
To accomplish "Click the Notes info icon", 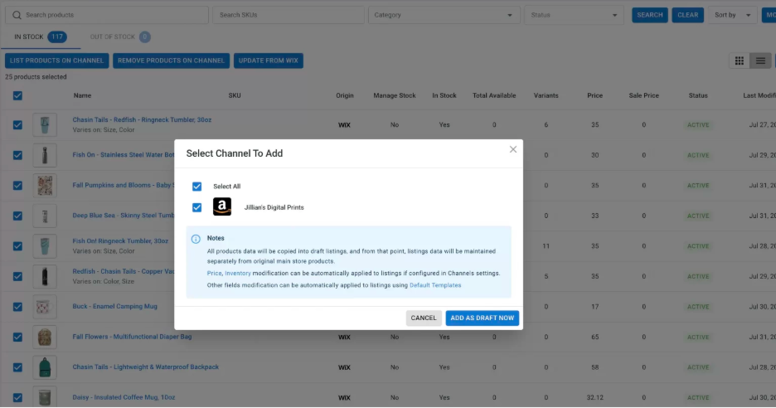I will pyautogui.click(x=196, y=239).
